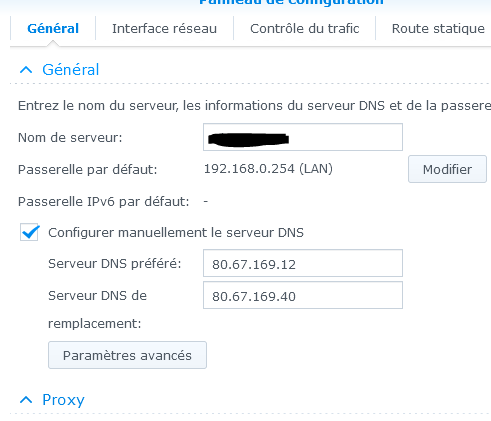This screenshot has height=421, width=491.
Task: Select the Configurer manuellement le serveur DNS label
Action: pyautogui.click(x=176, y=232)
